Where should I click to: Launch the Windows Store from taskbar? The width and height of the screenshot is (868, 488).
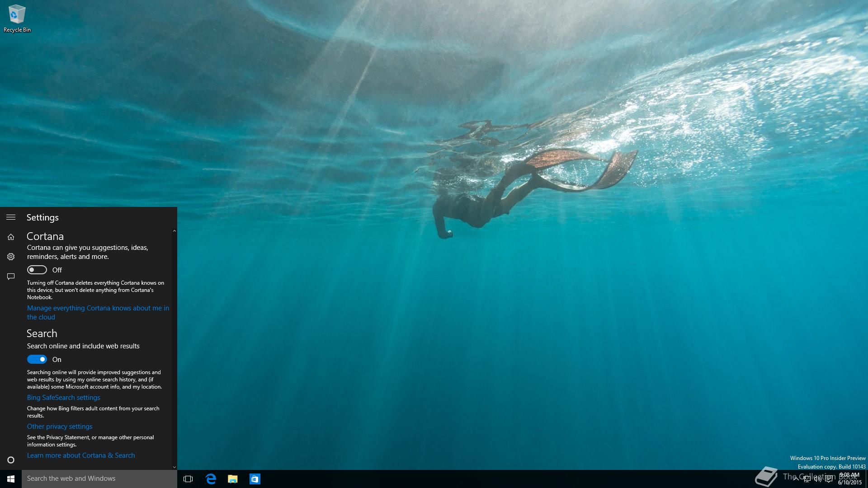(255, 479)
